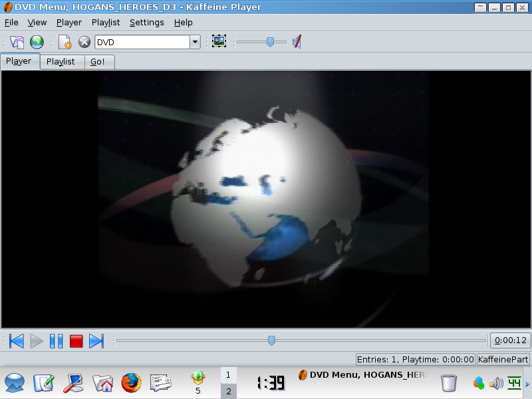Image resolution: width=532 pixels, height=399 pixels.
Task: Click the Open File toolbar icon
Action: coord(17,42)
